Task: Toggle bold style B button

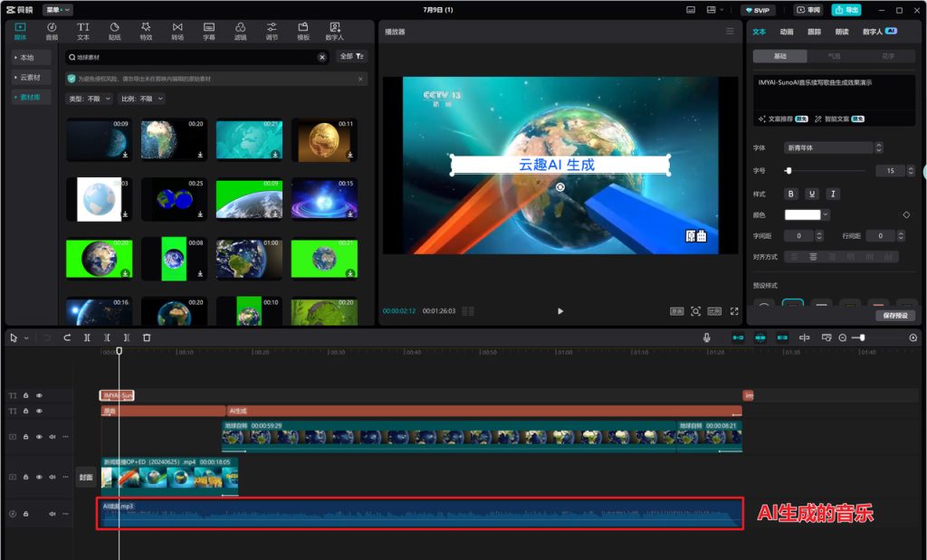Action: click(790, 194)
